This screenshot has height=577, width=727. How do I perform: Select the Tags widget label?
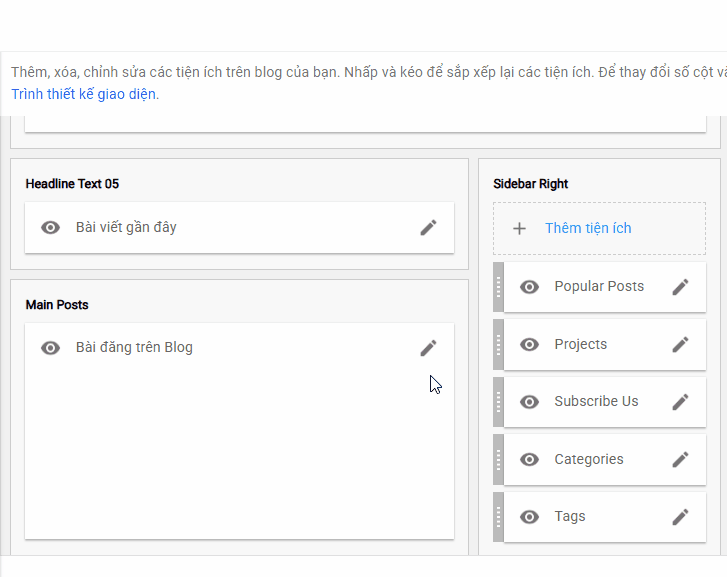tap(570, 517)
